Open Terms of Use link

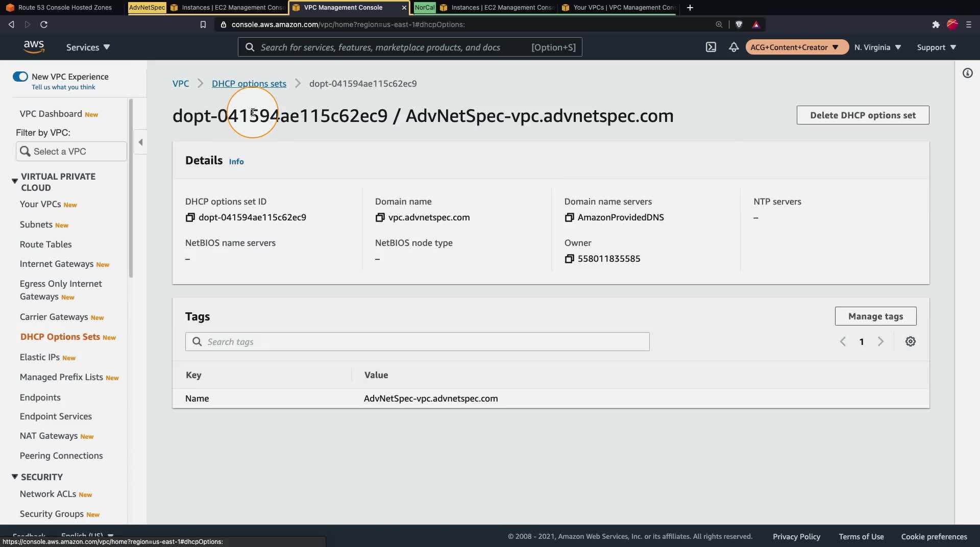(x=861, y=536)
